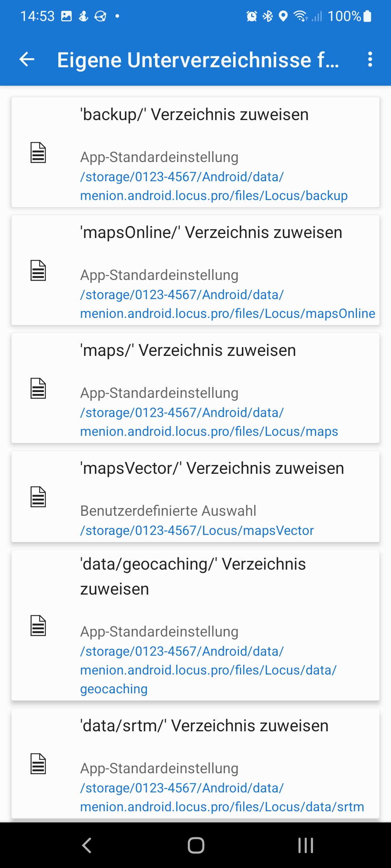Tap 'Benutzerdefinierte Auswahl' label under mapsVector
The height and width of the screenshot is (868, 391).
(x=168, y=511)
